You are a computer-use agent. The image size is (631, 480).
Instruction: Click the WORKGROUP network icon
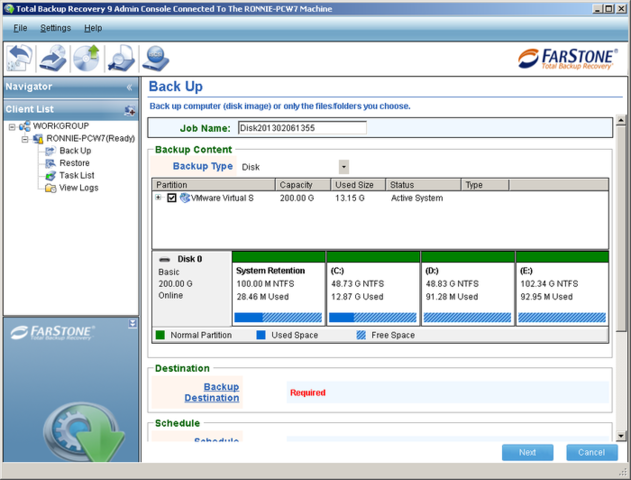(x=25, y=126)
